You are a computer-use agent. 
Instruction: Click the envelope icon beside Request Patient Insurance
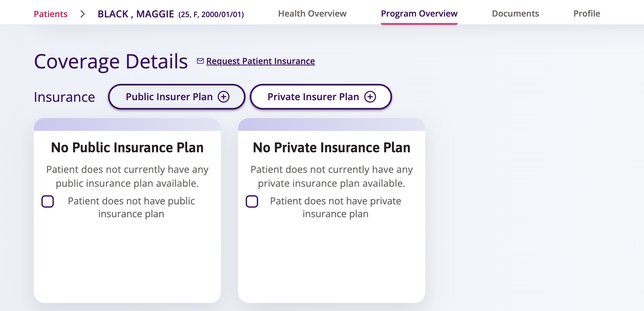200,61
